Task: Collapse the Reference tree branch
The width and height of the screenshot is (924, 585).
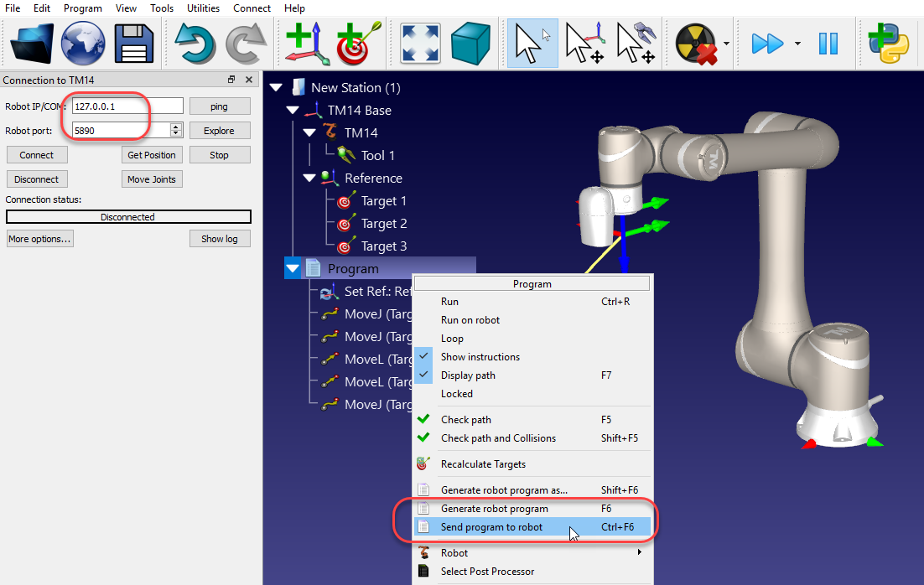Action: tap(309, 178)
